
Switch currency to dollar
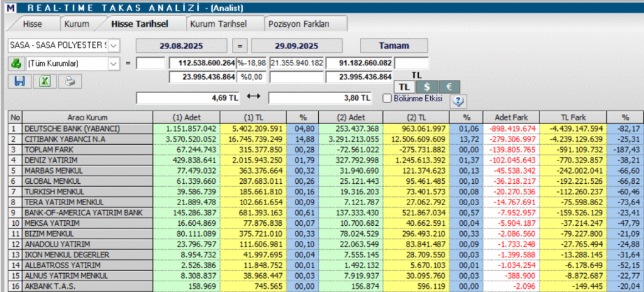point(427,86)
